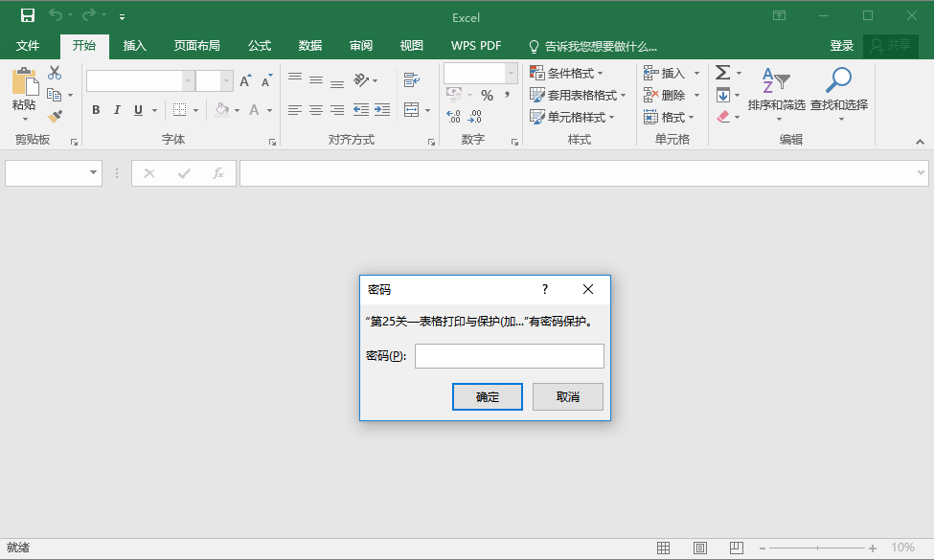934x560 pixels.
Task: Open the Customize Quick Access Toolbar arrow
Action: [x=122, y=16]
